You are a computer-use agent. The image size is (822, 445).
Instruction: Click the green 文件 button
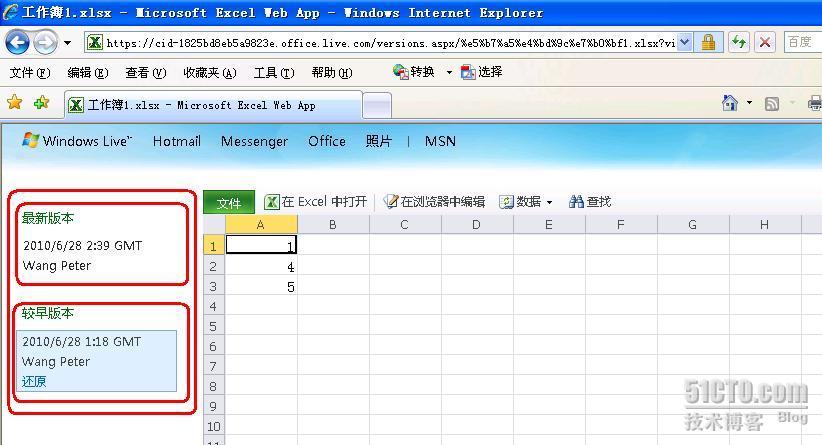point(229,202)
